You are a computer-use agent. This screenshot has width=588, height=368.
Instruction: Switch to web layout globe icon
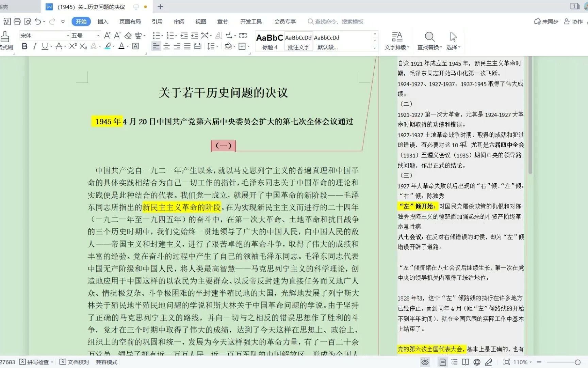[x=477, y=362]
